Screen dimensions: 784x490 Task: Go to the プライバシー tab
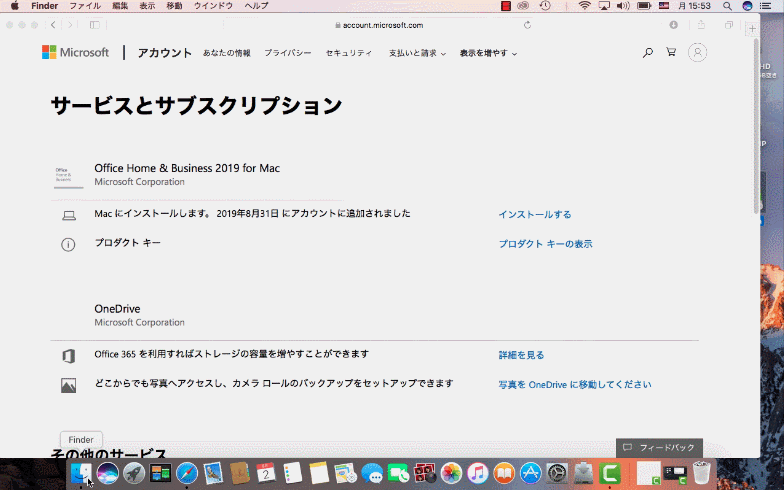click(x=288, y=53)
